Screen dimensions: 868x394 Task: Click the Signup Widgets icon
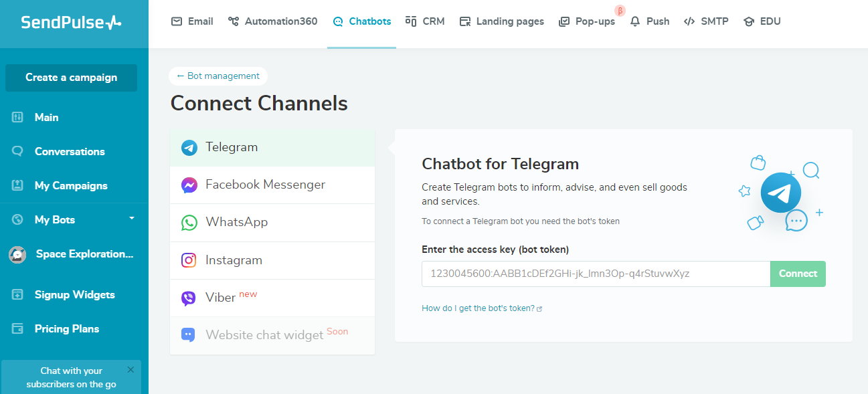point(18,294)
